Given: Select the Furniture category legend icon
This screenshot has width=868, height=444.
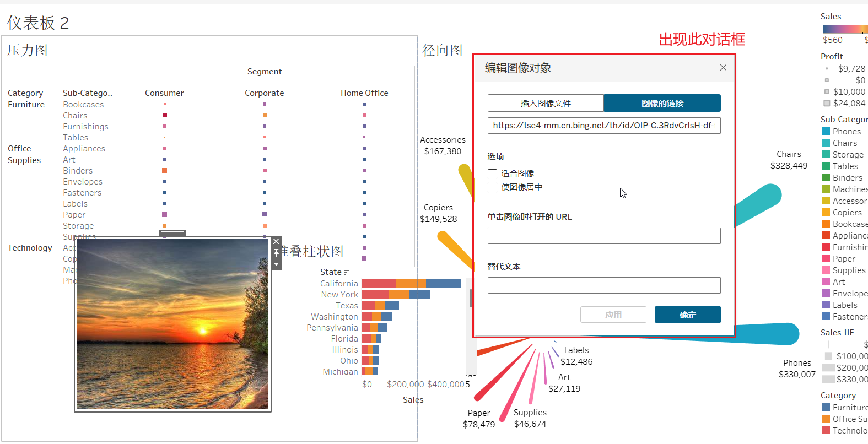Looking at the screenshot, I should click(x=826, y=407).
